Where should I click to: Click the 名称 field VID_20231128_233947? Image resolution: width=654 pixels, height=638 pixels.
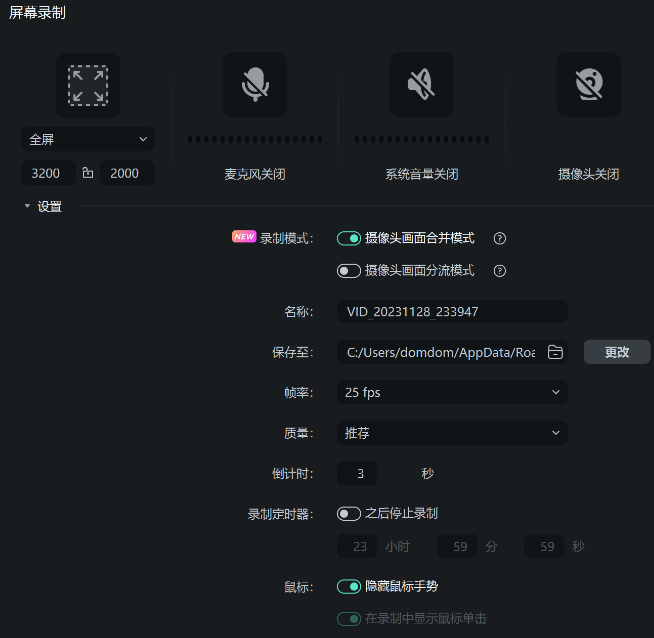(452, 311)
